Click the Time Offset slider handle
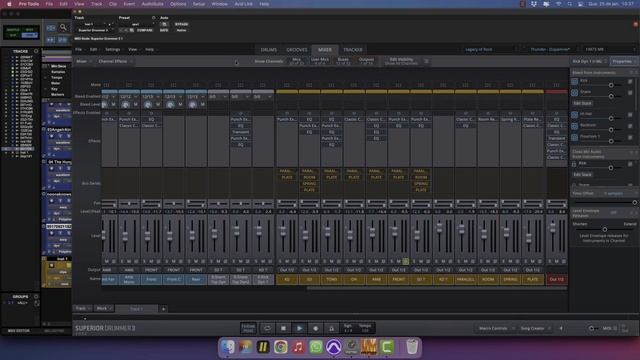Viewport: 640px width, 360px height. coord(635,202)
